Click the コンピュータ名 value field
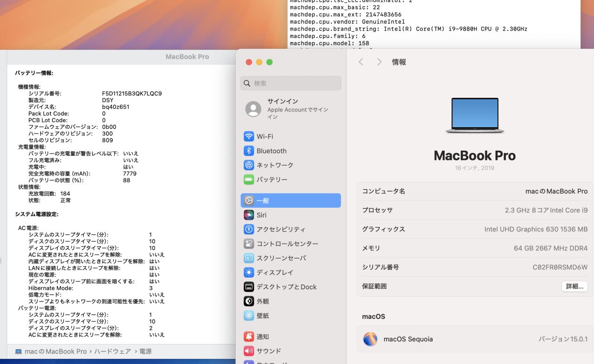 pos(556,191)
